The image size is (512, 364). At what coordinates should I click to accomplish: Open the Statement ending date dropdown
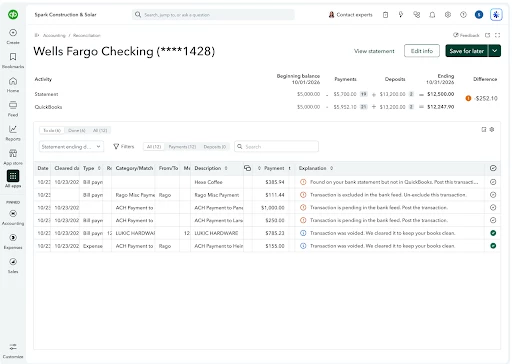point(71,147)
